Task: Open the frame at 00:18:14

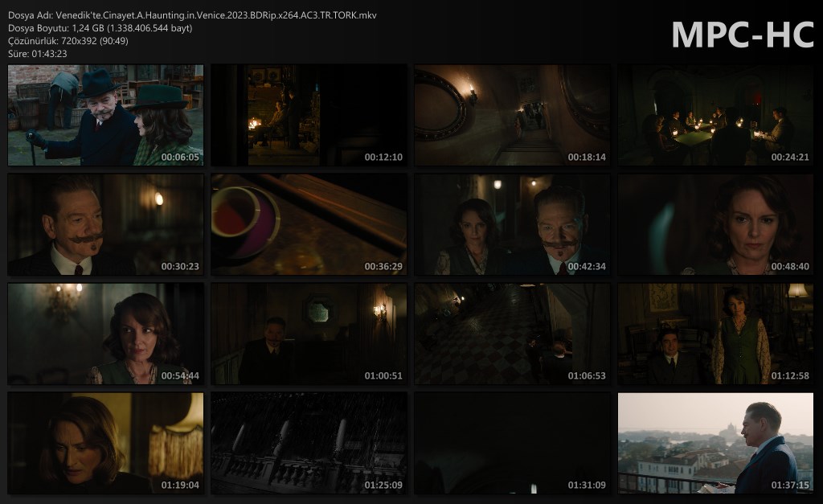Action: click(x=512, y=115)
